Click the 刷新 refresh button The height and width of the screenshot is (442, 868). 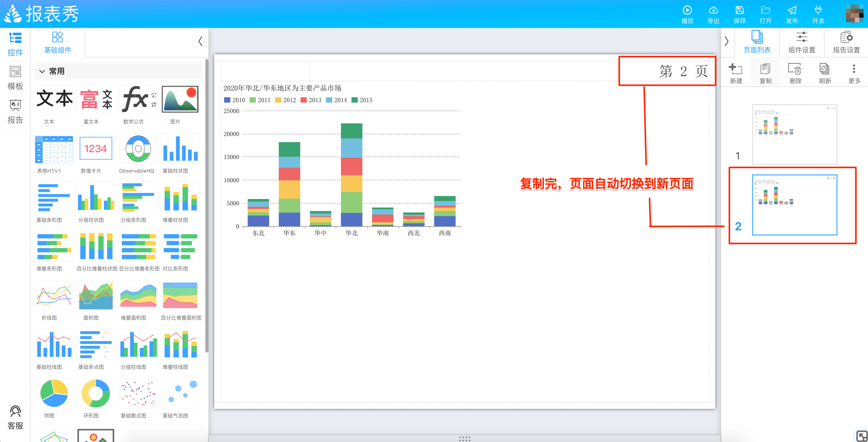click(x=825, y=73)
